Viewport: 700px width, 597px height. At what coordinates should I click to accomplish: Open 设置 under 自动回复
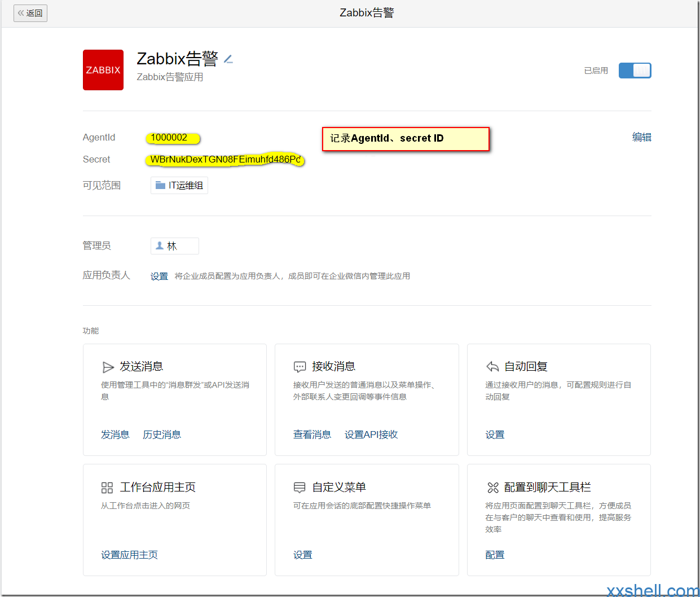click(x=495, y=434)
